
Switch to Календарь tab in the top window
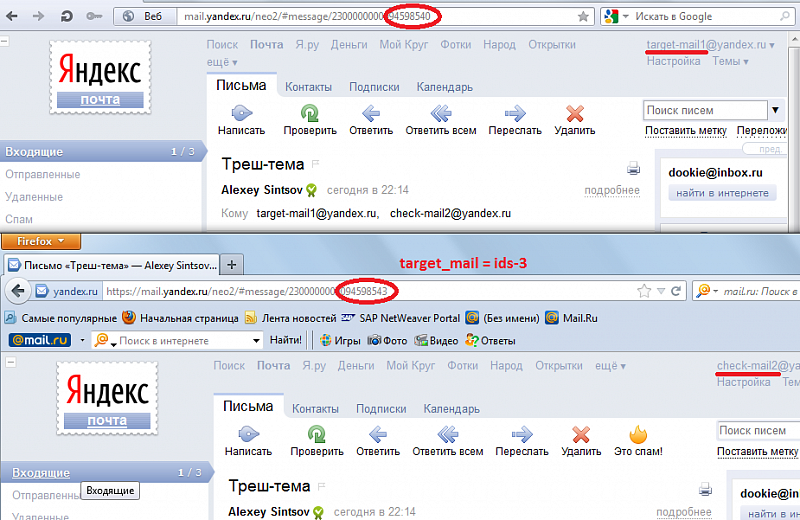(444, 87)
